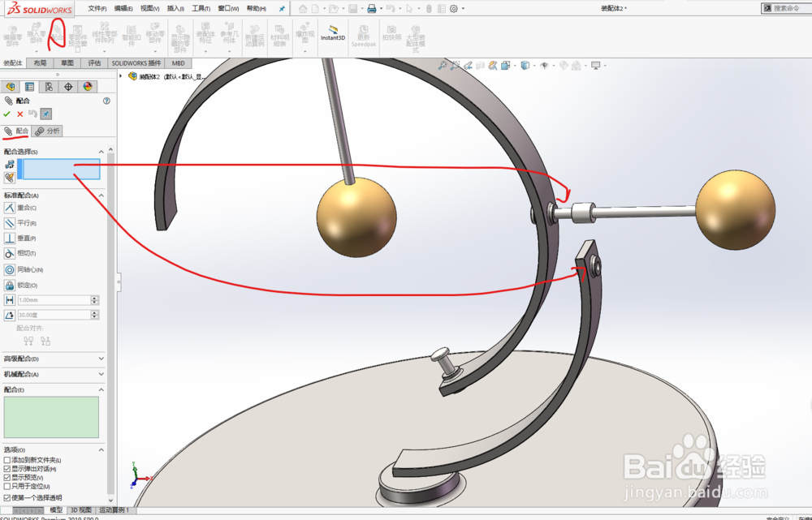Open DimXpertManager crosshair tab icon
Viewport: 812px width, 520px height.
pos(68,87)
